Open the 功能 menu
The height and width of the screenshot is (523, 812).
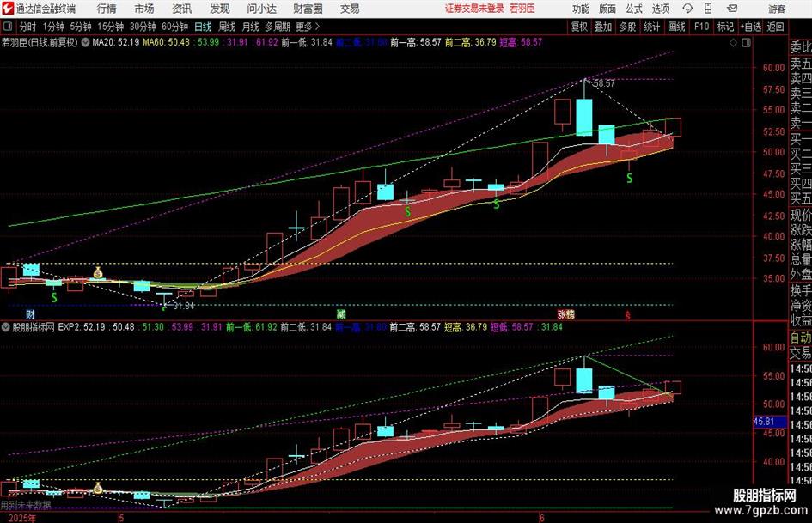581,9
